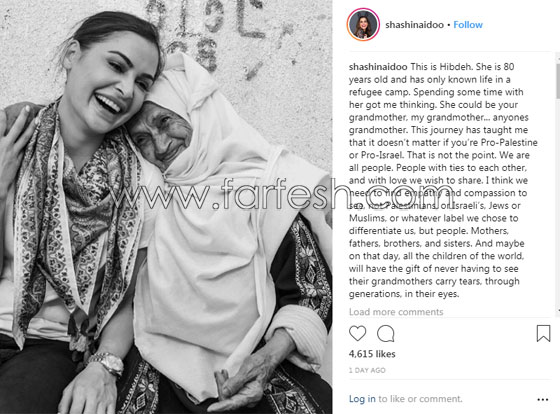The height and width of the screenshot is (414, 560).
Task: Follow shashinaidoo
Action: (468, 25)
